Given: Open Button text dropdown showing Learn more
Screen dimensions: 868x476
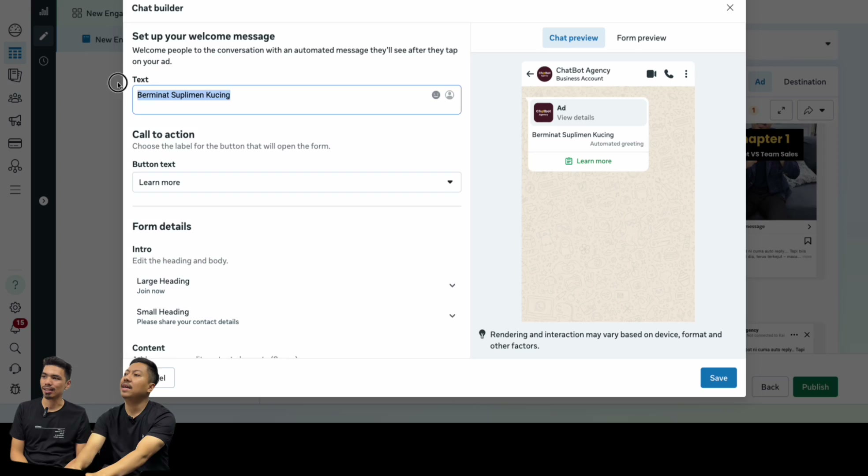Looking at the screenshot, I should pyautogui.click(x=297, y=182).
